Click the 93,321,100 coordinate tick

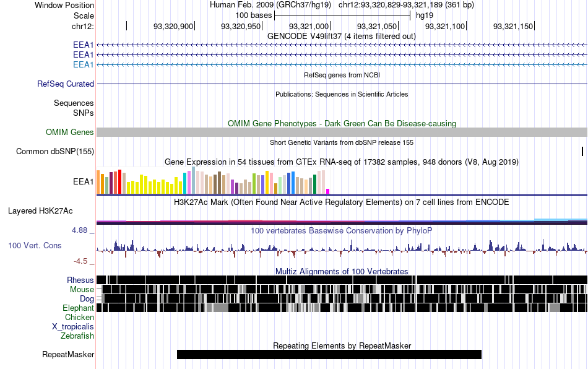(445, 26)
